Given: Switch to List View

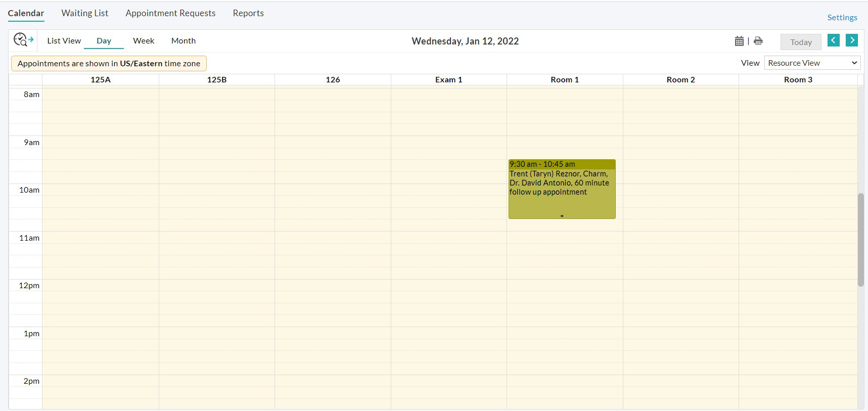Looking at the screenshot, I should point(64,41).
